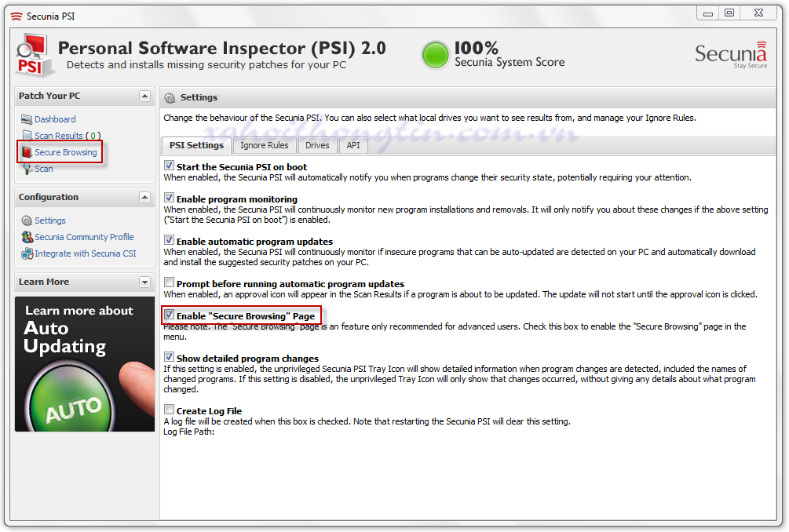The width and height of the screenshot is (789, 532).
Task: Click the Settings gear icon in sidebar
Action: (27, 220)
